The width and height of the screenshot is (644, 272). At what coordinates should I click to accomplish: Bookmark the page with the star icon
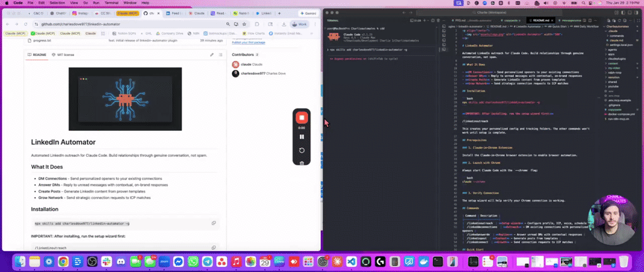245,25
